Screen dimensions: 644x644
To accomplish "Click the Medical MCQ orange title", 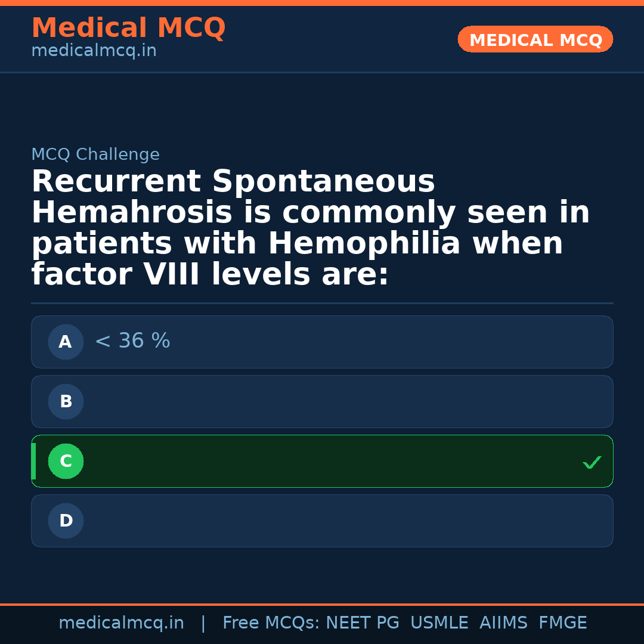I will click(x=128, y=28).
